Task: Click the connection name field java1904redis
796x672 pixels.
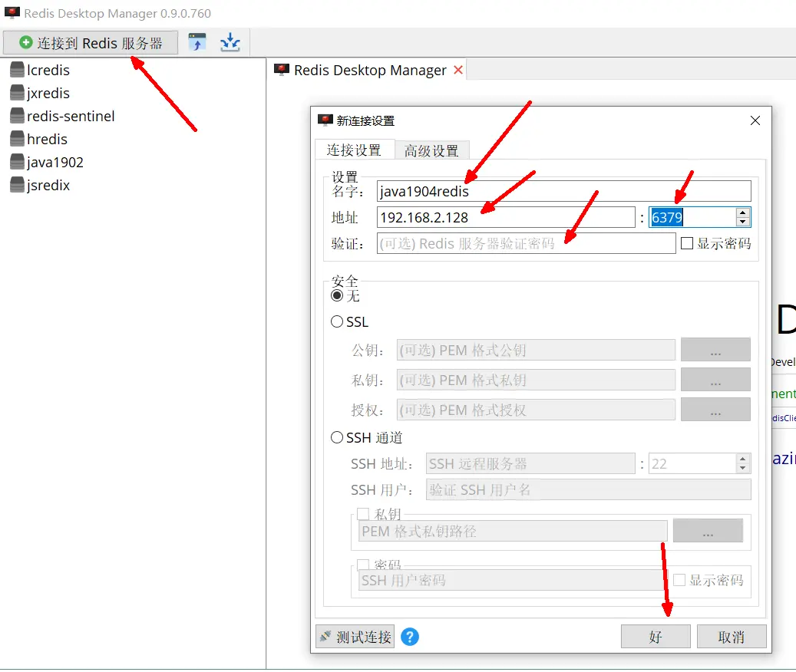Action: pos(563,191)
